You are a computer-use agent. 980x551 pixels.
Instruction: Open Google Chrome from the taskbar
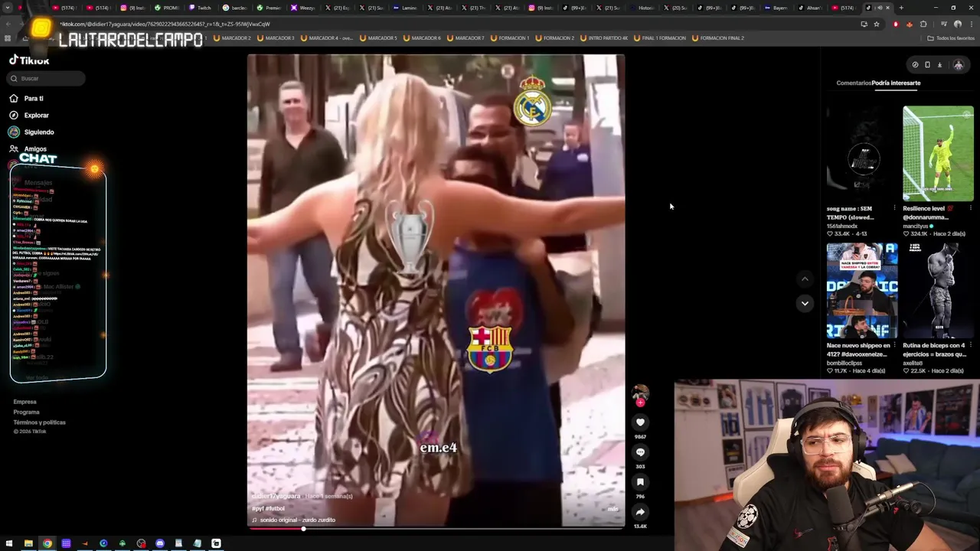[47, 543]
